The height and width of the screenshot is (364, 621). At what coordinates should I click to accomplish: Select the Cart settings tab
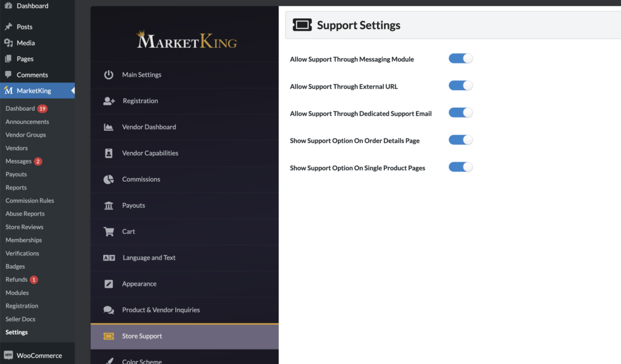click(x=184, y=231)
